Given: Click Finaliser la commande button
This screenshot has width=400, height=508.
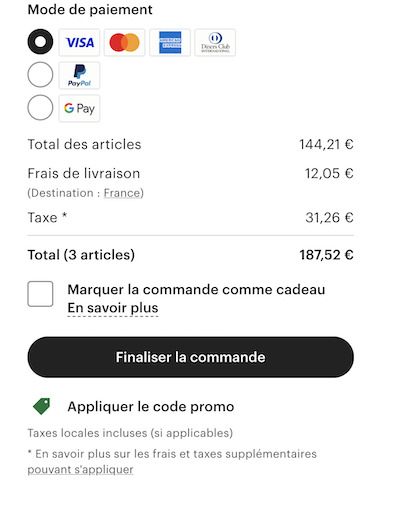Looking at the screenshot, I should 191,357.
